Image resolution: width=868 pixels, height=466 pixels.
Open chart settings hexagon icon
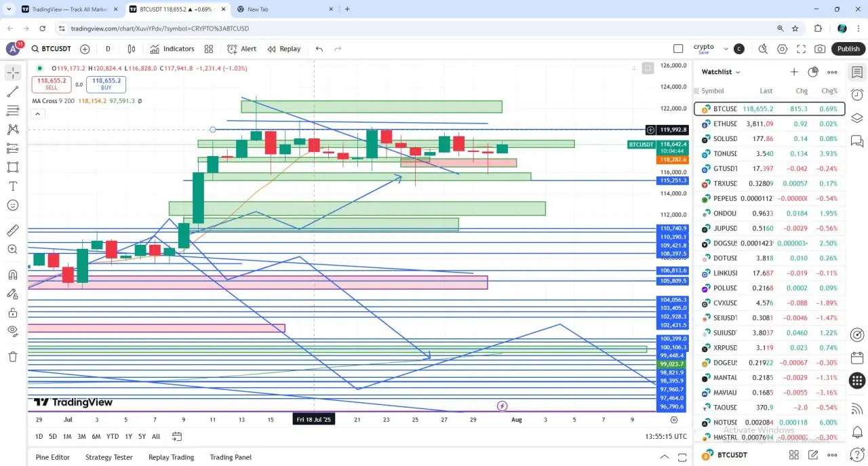[783, 49]
